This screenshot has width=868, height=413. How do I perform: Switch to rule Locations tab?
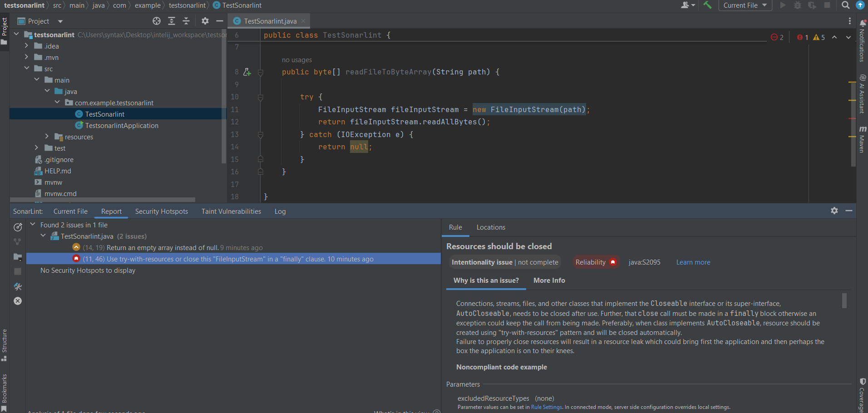(x=491, y=227)
